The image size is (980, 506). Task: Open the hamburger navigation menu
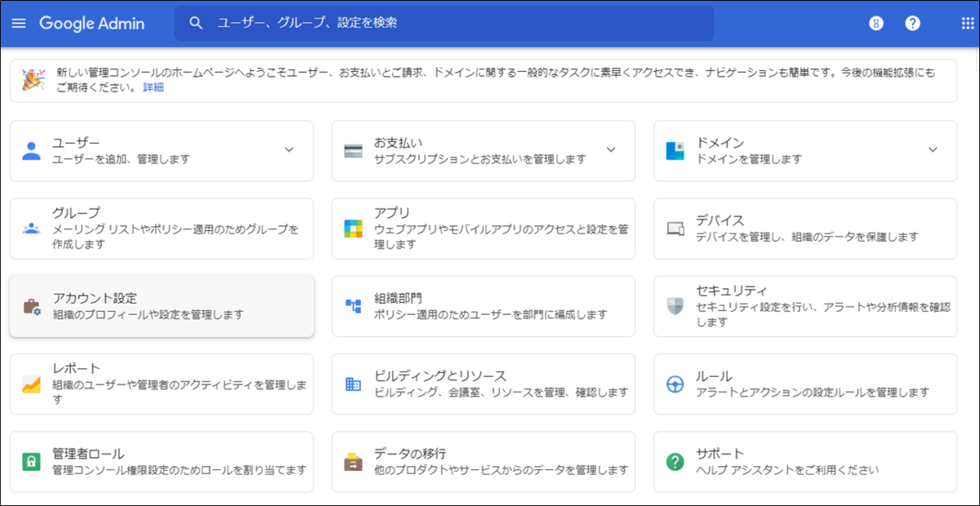19,23
